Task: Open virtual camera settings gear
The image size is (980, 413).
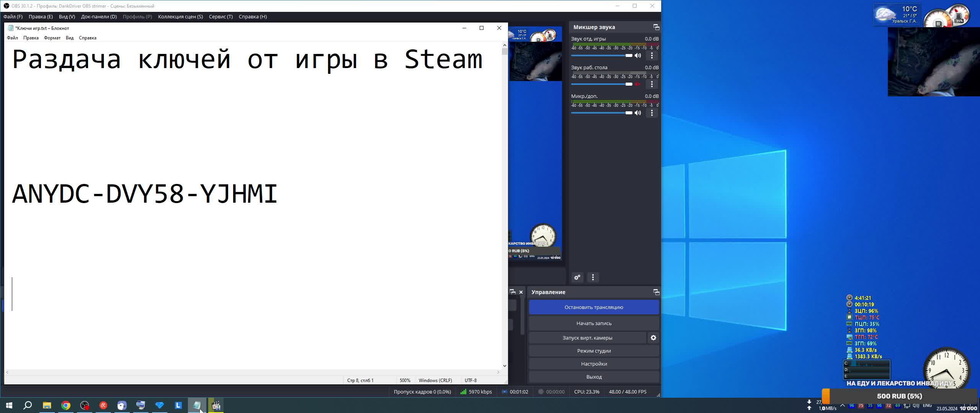Action: pyautogui.click(x=653, y=338)
